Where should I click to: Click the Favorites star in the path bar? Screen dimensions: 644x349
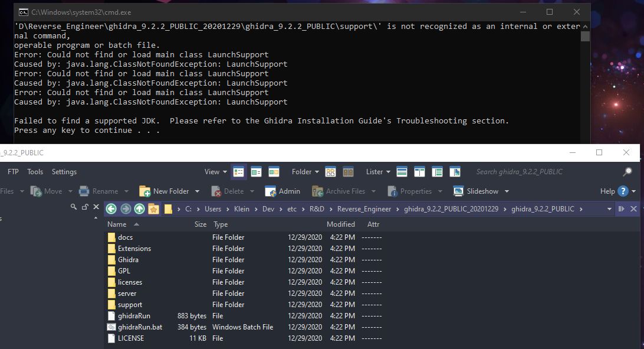pyautogui.click(x=153, y=208)
